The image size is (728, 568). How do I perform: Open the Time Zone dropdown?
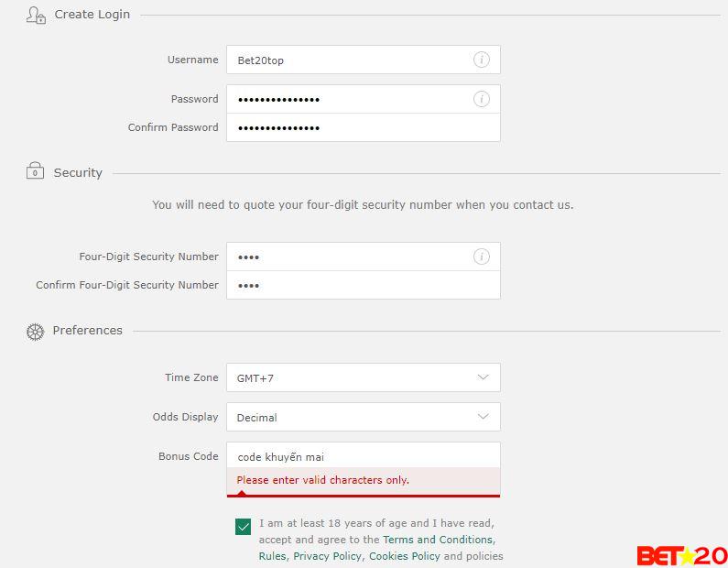[363, 377]
